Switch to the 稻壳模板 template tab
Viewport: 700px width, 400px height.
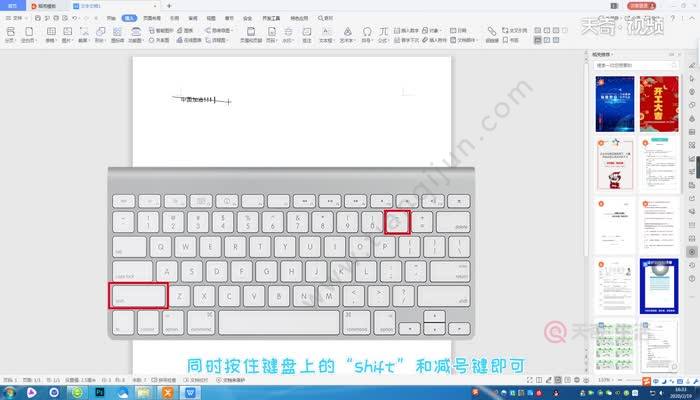tap(44, 6)
